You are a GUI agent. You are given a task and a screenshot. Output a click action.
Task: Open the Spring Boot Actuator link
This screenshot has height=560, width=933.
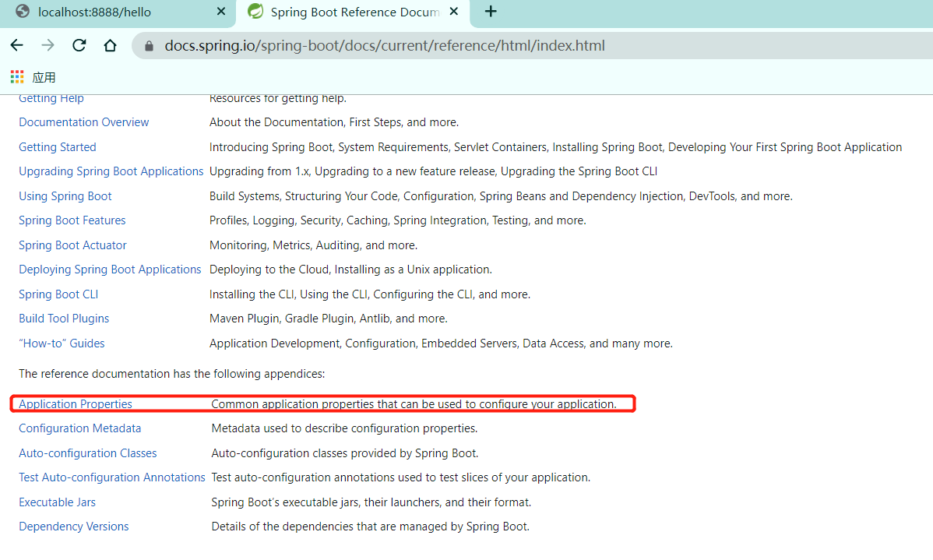pyautogui.click(x=72, y=245)
